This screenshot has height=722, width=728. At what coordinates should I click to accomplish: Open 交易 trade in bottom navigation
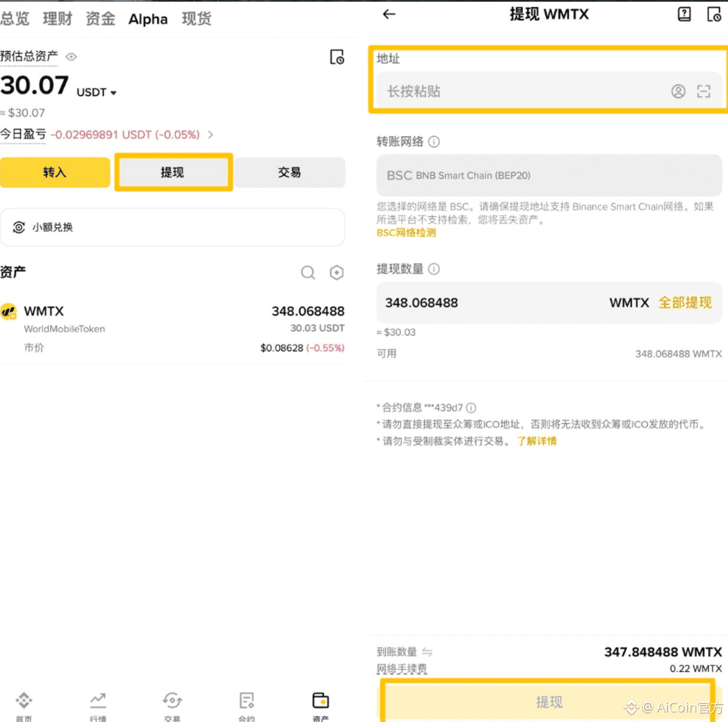click(172, 706)
